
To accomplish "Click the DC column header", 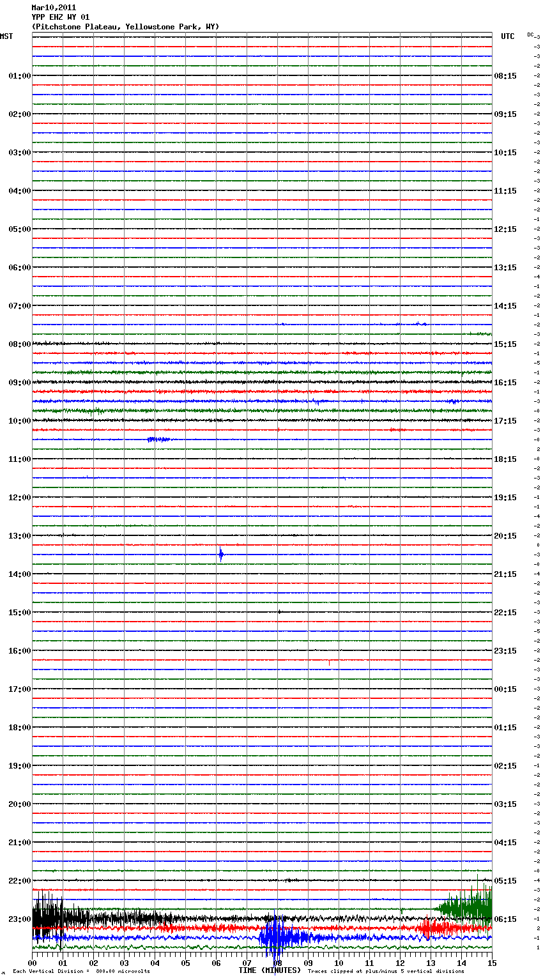I will 530,34.
